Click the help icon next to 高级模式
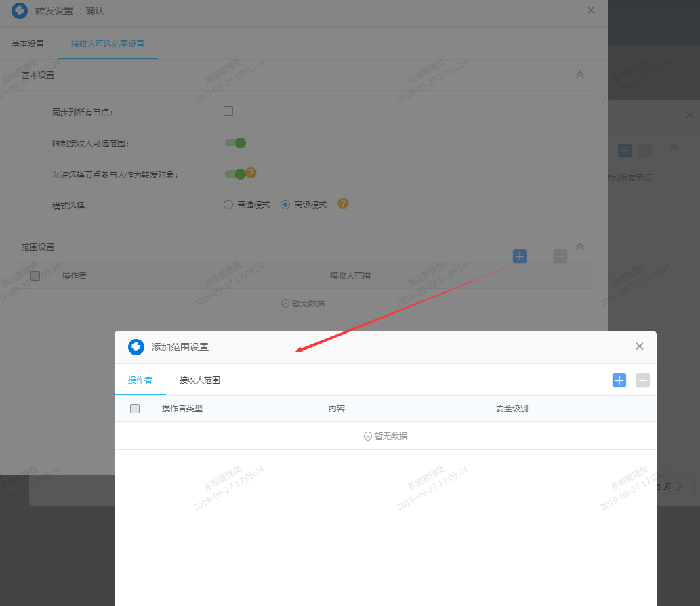Screen dimensions: 700x606 343,203
